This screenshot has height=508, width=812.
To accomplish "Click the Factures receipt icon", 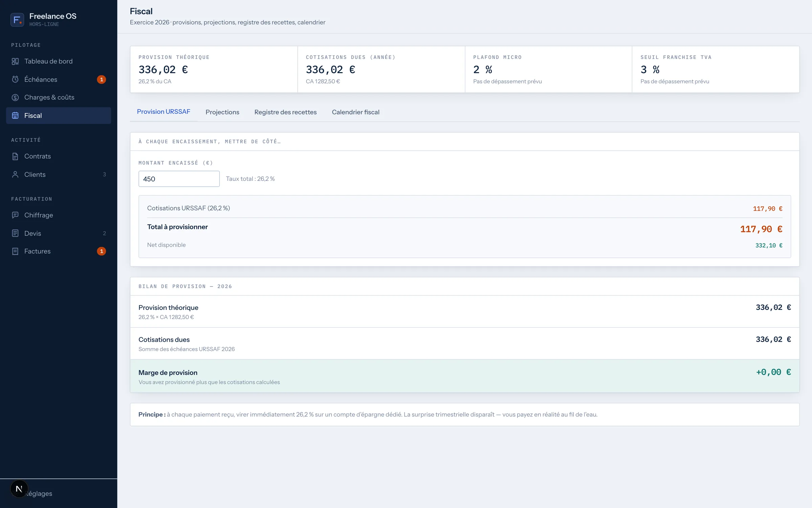I will pyautogui.click(x=15, y=251).
